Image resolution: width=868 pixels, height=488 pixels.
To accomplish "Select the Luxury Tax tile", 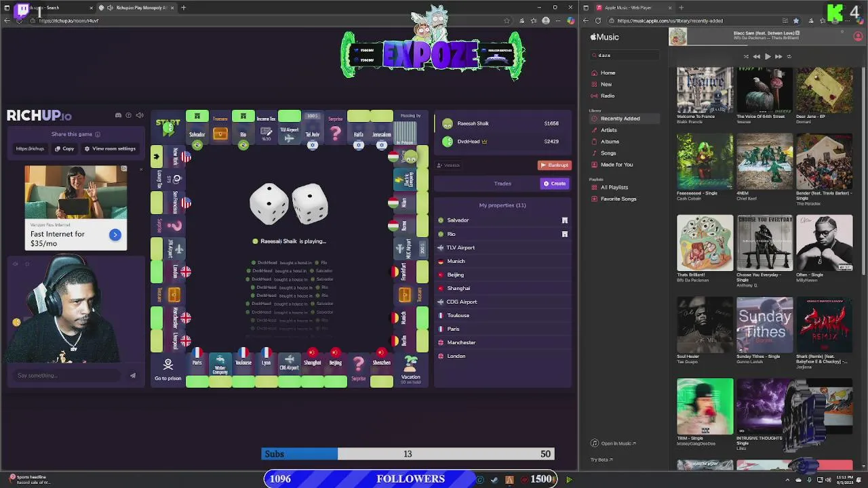I will click(x=167, y=180).
